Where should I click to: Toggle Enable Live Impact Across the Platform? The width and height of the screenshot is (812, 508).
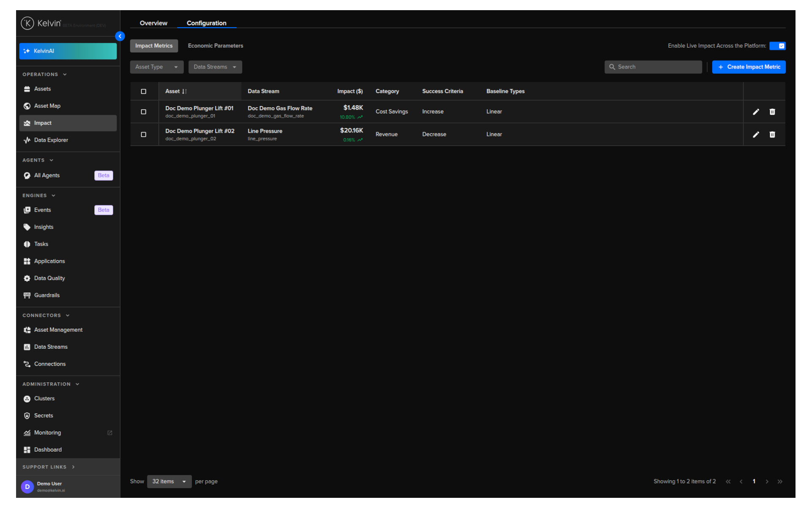pyautogui.click(x=777, y=46)
